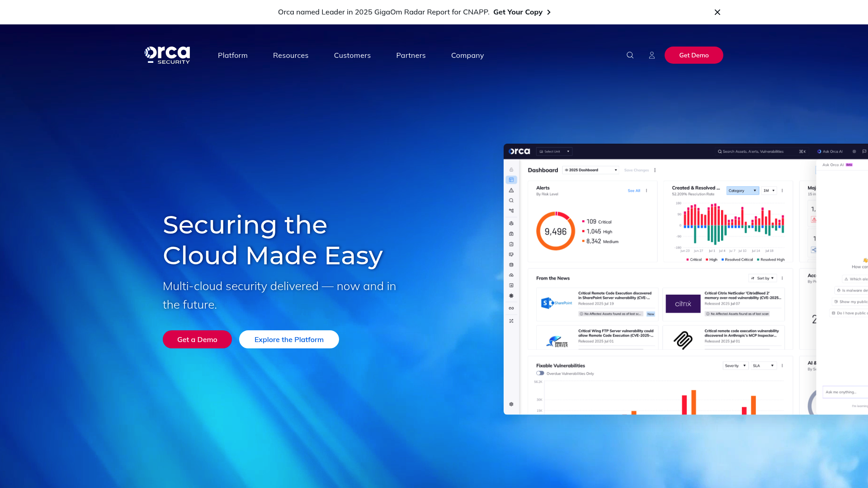This screenshot has width=868, height=488.
Task: Toggle Overdue Vulnerabilities Only switch
Action: tap(540, 373)
